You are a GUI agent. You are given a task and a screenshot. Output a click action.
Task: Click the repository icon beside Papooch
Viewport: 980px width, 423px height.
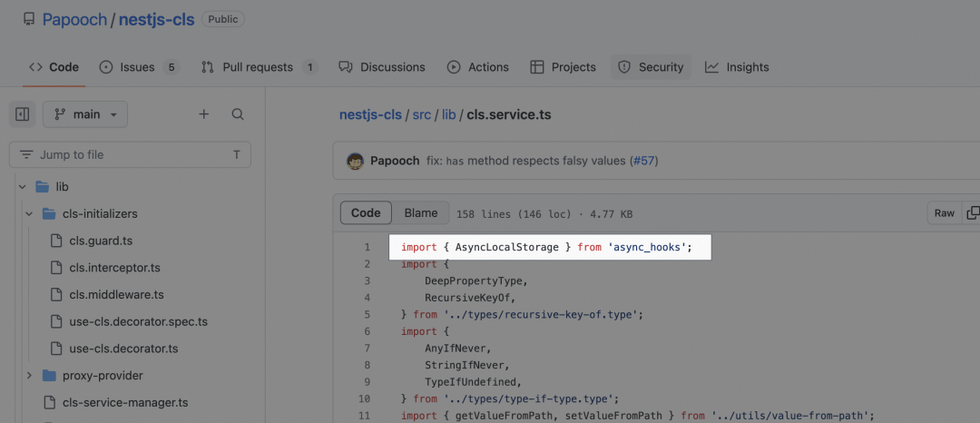(29, 19)
